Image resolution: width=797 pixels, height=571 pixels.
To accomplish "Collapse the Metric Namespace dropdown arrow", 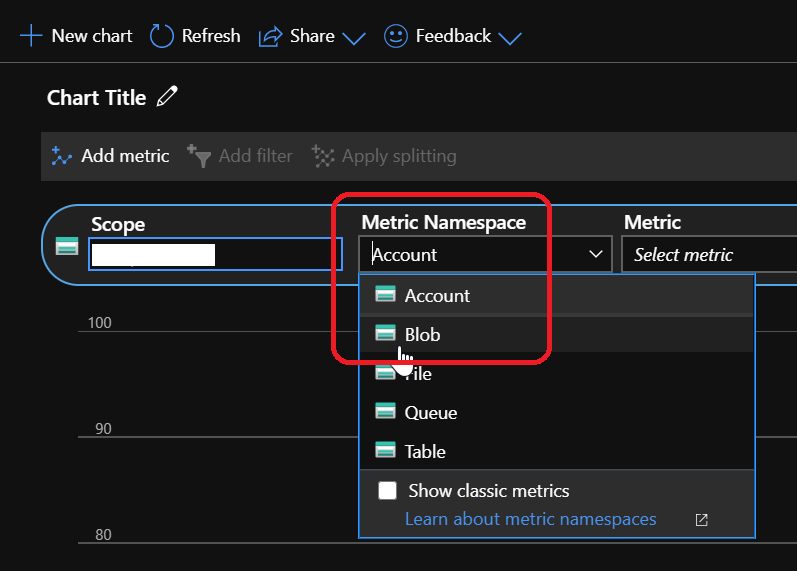I will 596,255.
